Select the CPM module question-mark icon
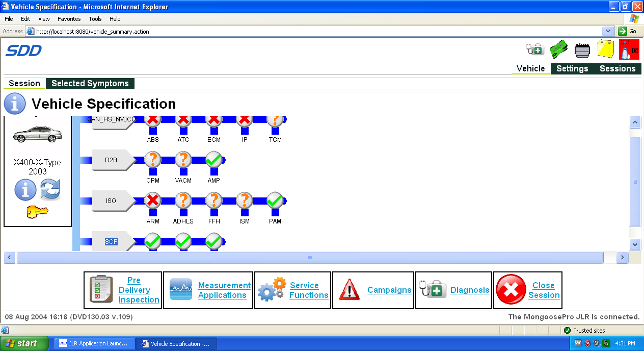Screen dimensions: 644x351 (153, 160)
